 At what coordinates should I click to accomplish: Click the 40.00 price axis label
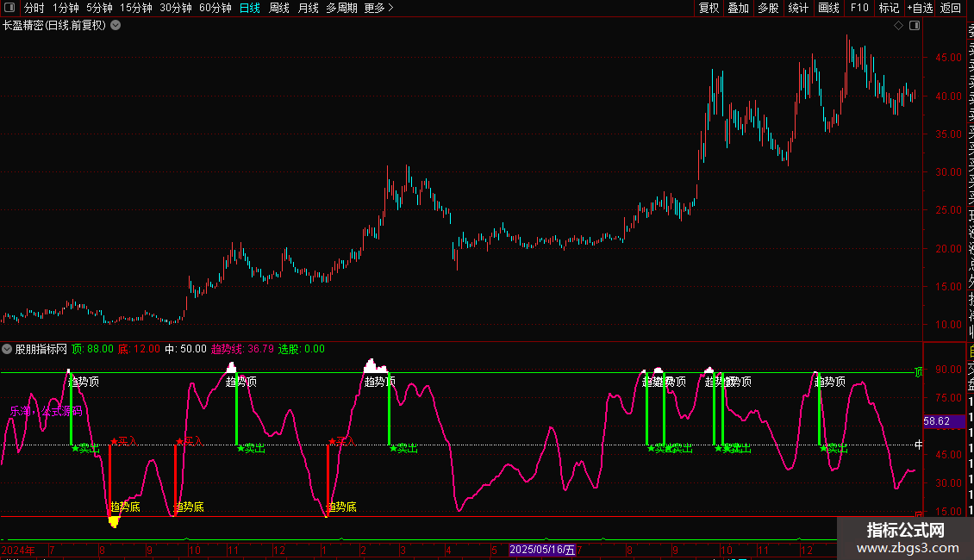(x=948, y=96)
